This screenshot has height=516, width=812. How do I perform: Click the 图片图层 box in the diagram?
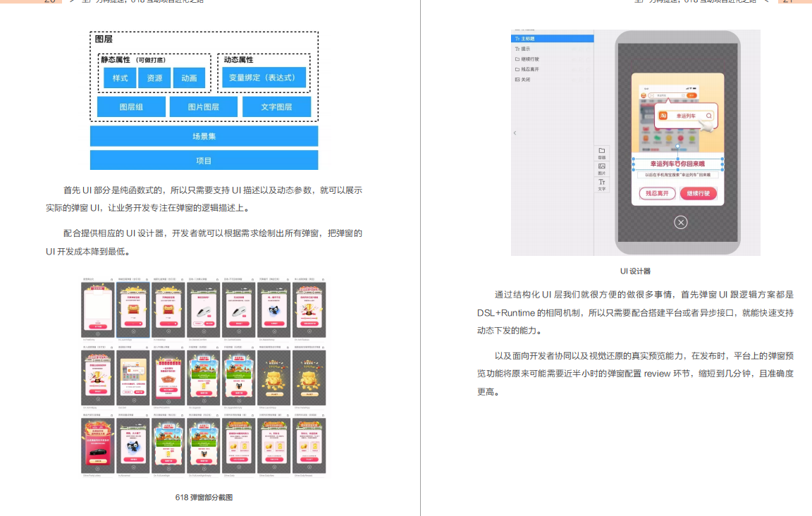coord(204,106)
